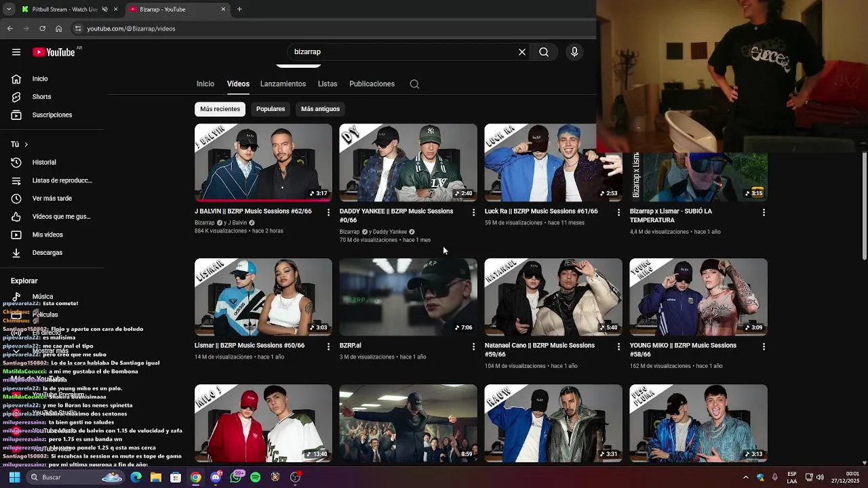Open Discord from the taskbar
This screenshot has height=488, width=868.
click(x=216, y=477)
